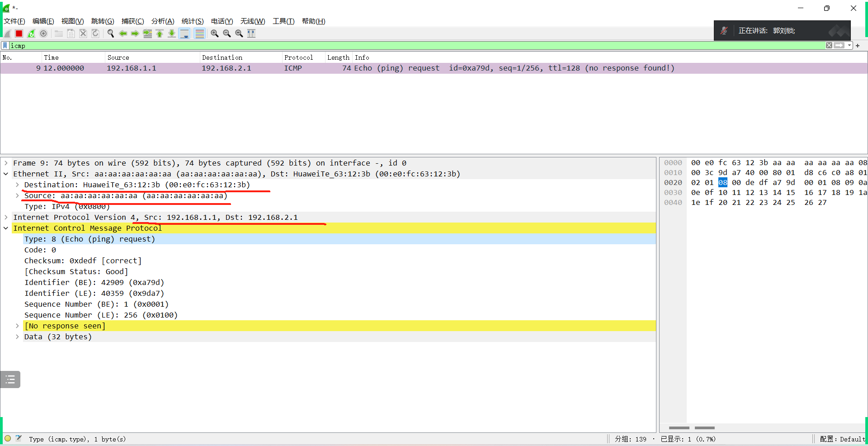Collapse Internet Control Message Protocol section
Image resolution: width=868 pixels, height=446 pixels.
click(6, 228)
